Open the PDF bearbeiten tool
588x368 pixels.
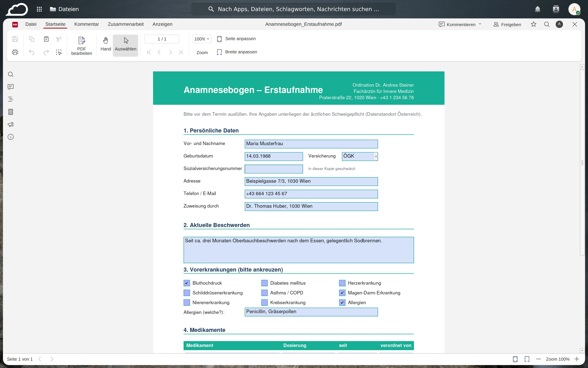pos(82,46)
